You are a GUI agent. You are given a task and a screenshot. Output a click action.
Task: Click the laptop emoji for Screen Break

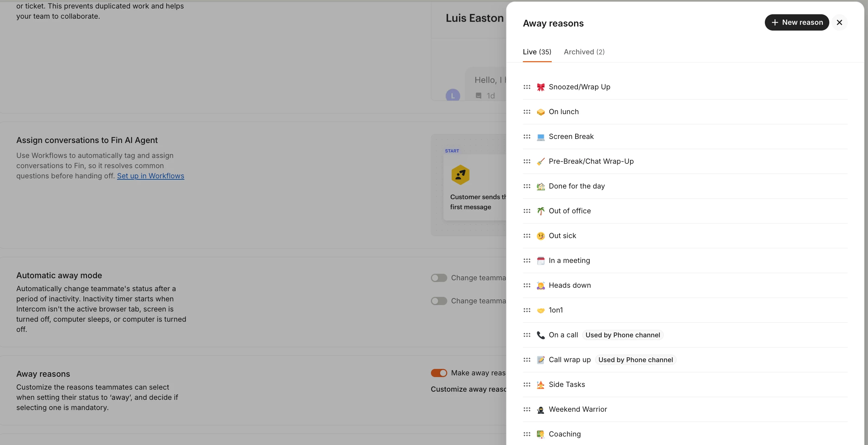click(541, 137)
